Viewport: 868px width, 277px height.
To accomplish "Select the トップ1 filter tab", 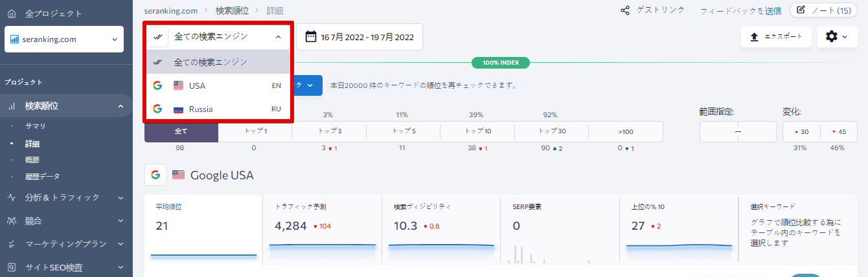I will (x=255, y=131).
